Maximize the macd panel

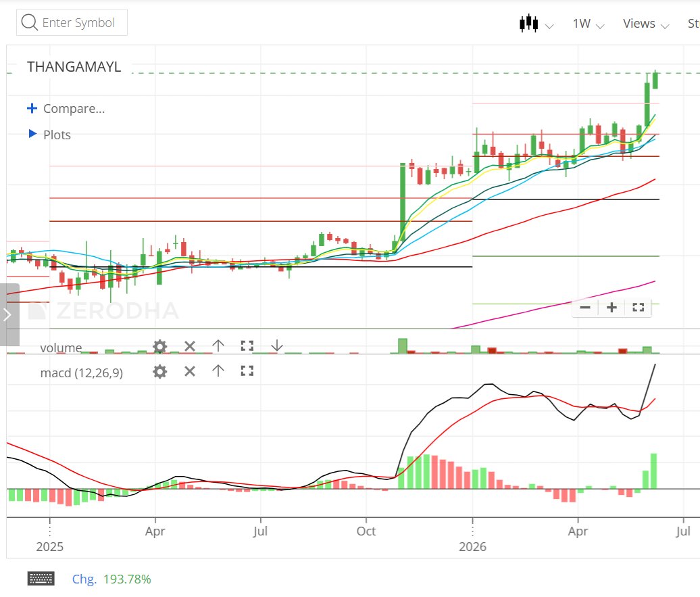click(247, 371)
